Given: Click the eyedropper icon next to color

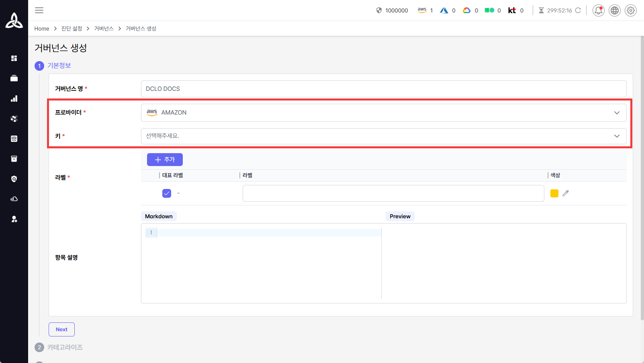Looking at the screenshot, I should click(x=566, y=193).
